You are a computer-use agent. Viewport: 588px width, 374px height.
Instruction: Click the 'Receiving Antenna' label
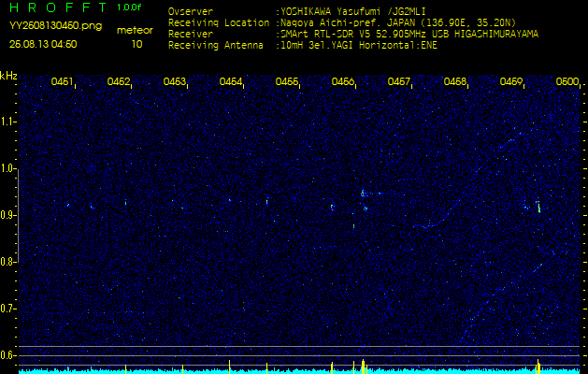click(216, 46)
